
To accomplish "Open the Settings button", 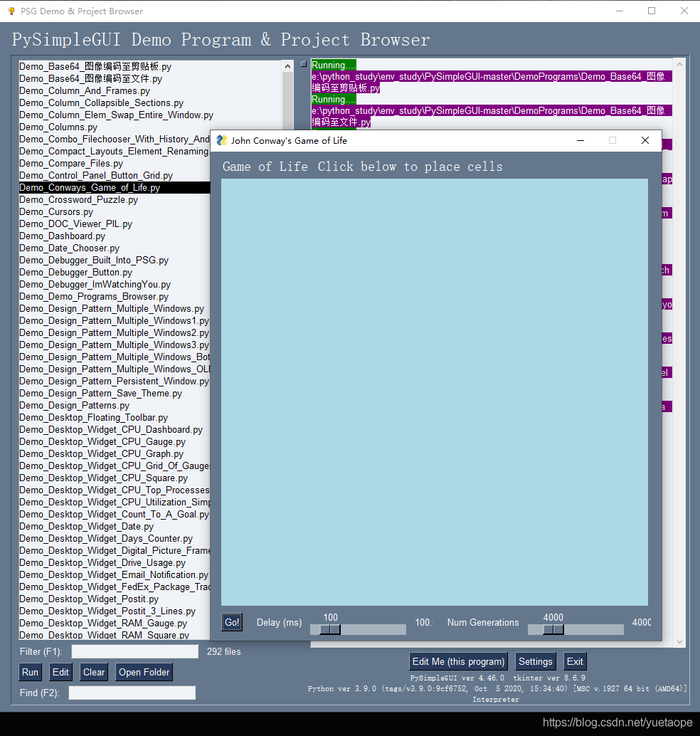I will [536, 661].
